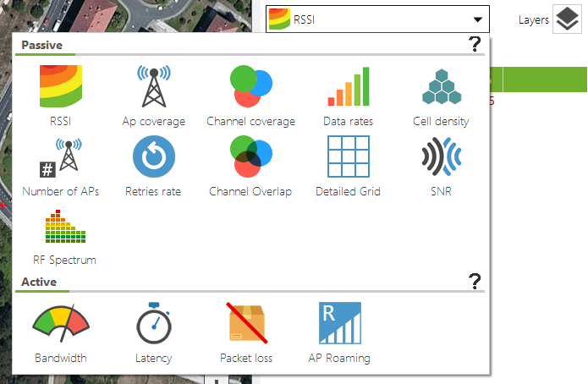Choose the Latency active visualization
Image resolution: width=588 pixels, height=384 pixels.
pyautogui.click(x=154, y=333)
